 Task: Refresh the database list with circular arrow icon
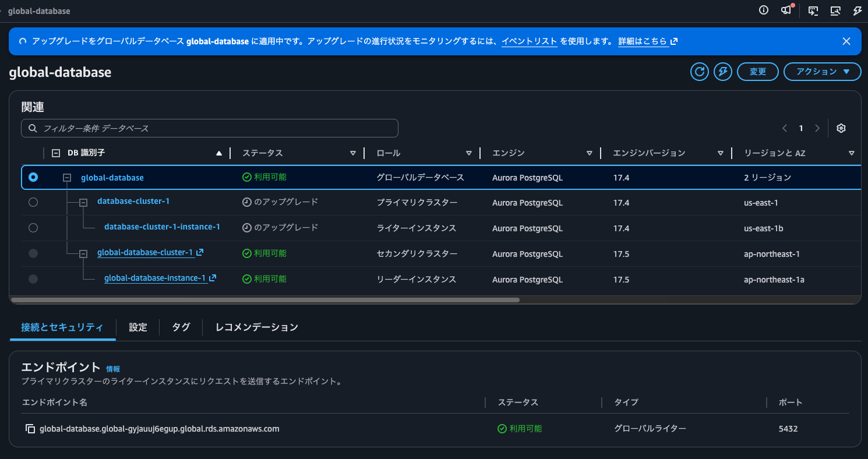click(x=699, y=71)
